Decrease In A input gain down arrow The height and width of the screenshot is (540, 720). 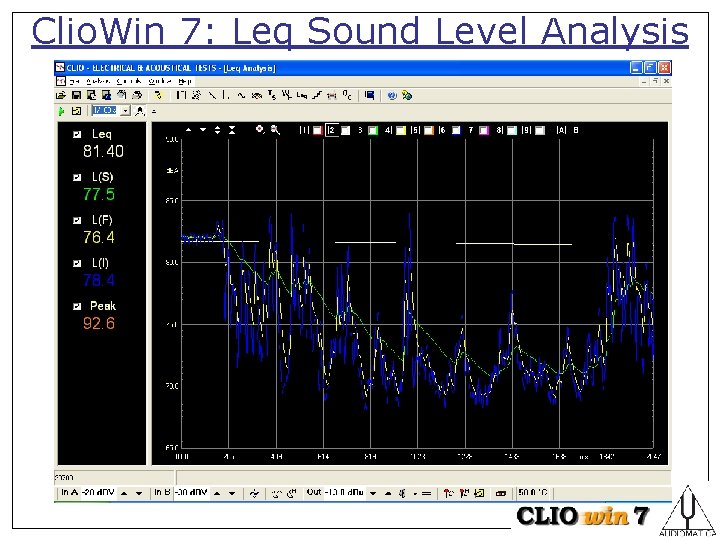tap(139, 494)
